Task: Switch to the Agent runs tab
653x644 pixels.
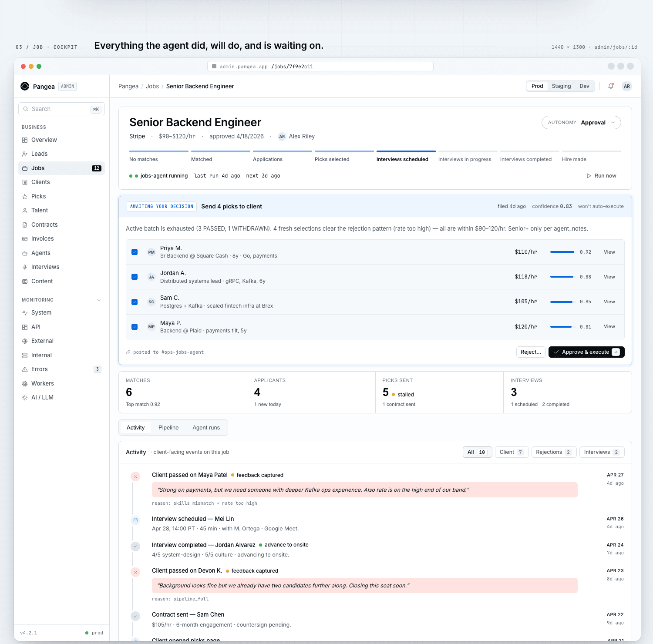Action: [206, 428]
